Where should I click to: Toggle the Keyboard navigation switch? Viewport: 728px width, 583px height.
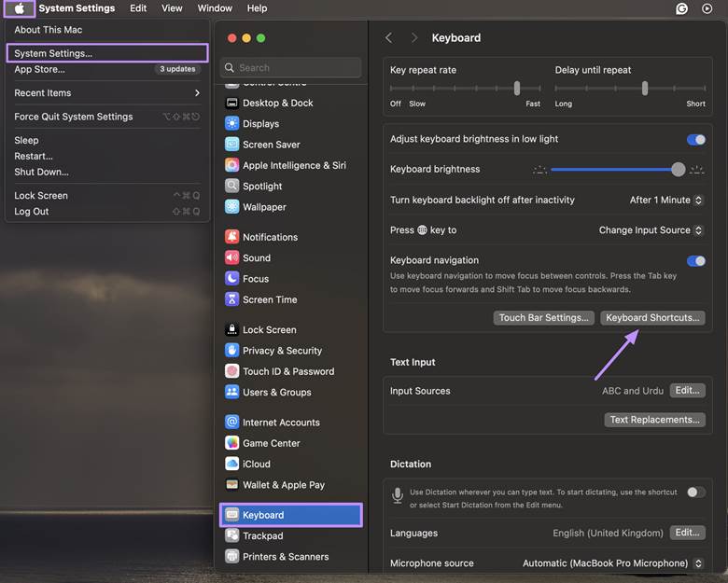coord(696,261)
